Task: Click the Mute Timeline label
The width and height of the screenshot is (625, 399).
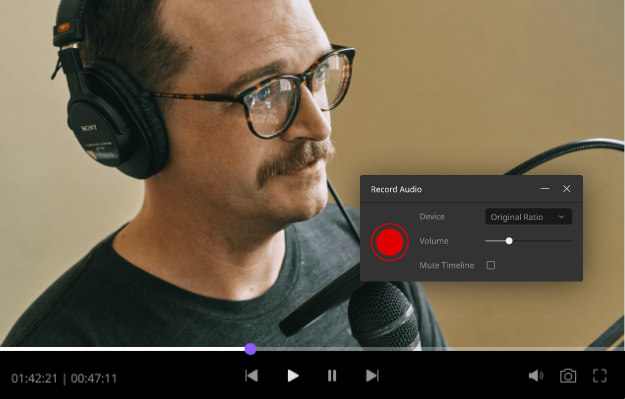Action: click(x=446, y=265)
